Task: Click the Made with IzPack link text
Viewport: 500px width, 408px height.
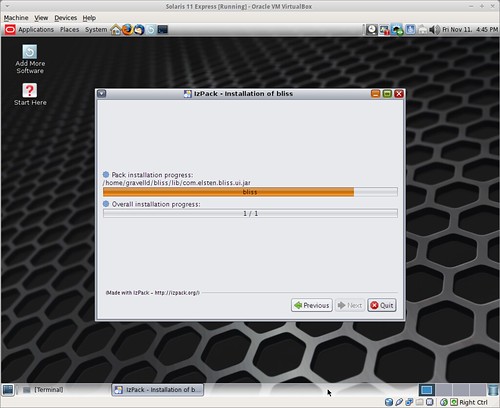Action: click(153, 293)
